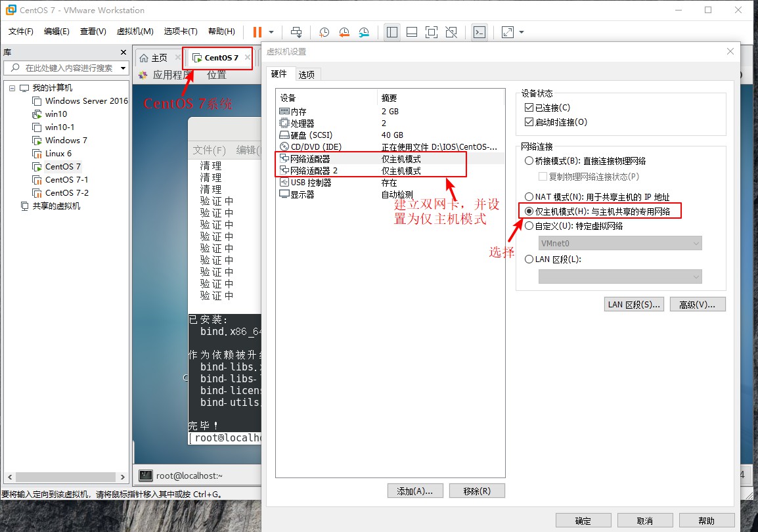758x532 pixels.
Task: Toggle the 已连接(C) checkbox
Action: point(529,107)
